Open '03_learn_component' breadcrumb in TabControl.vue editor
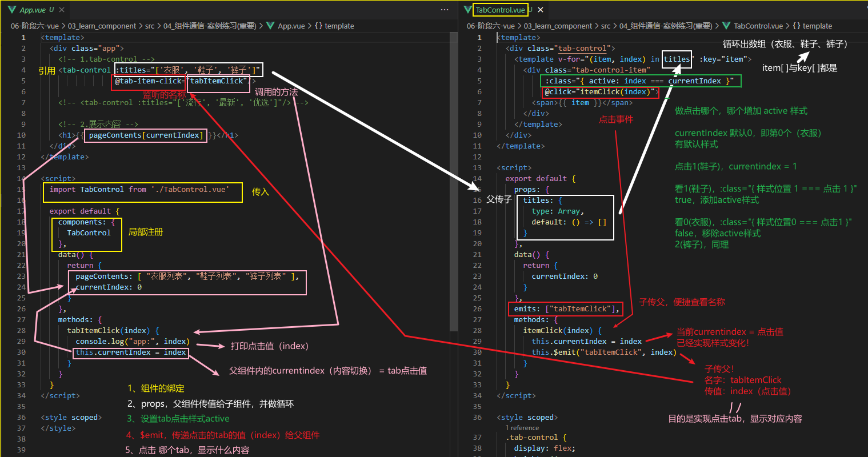The image size is (868, 457). pos(558,26)
